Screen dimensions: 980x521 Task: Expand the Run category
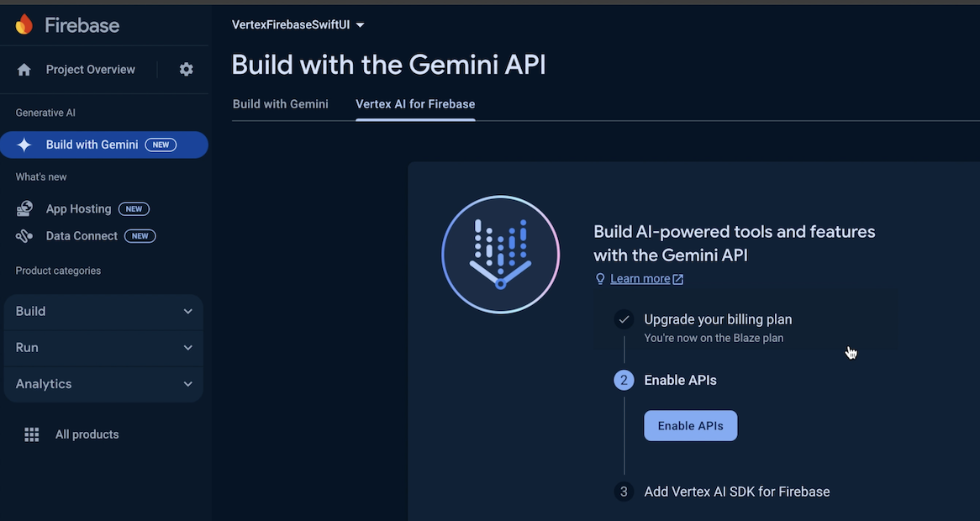point(103,347)
